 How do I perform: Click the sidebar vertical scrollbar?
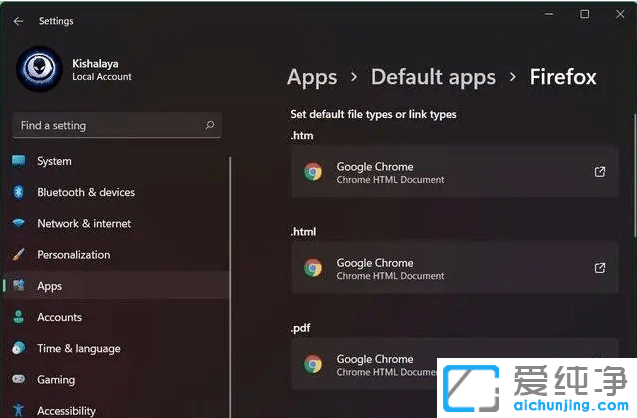point(230,287)
